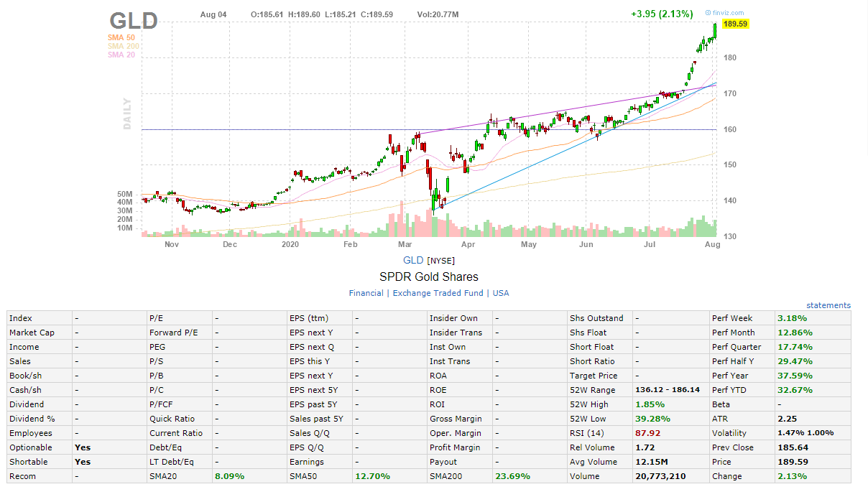Click the Insider Own label
This screenshot has width=868, height=497.
[x=453, y=318]
